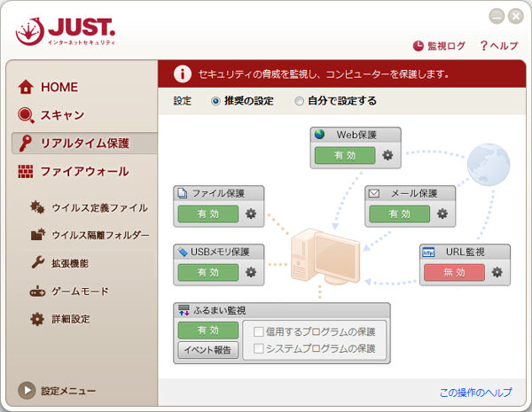Click the JUST. logo icon
Screen dimensions: 532x412
point(30,32)
